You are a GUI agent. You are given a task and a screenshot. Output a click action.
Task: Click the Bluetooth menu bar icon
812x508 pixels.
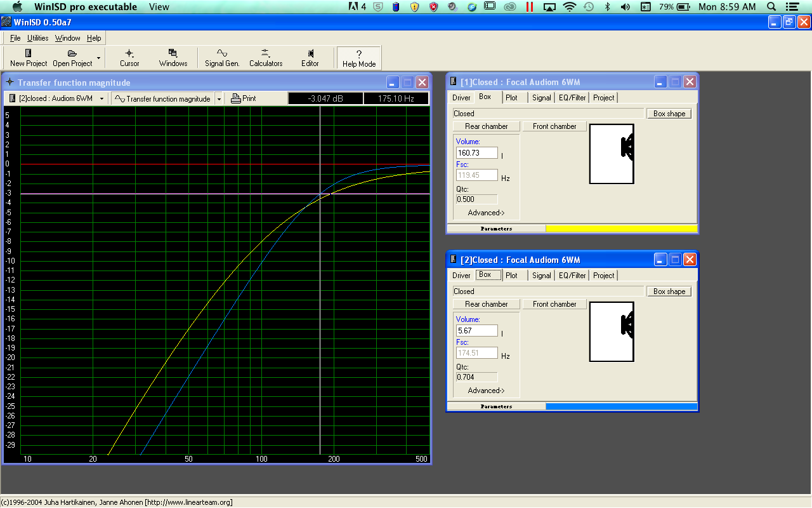[x=606, y=7]
